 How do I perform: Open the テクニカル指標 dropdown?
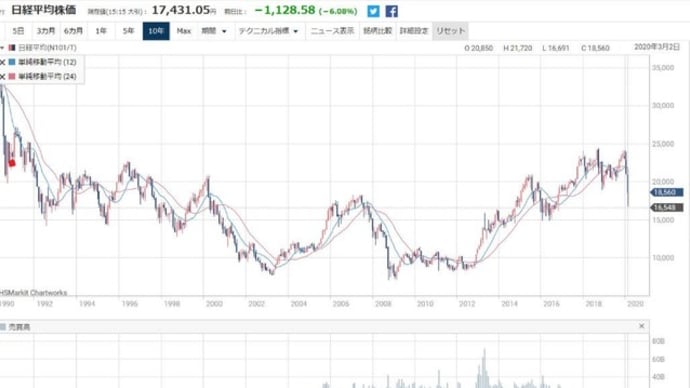tap(268, 31)
